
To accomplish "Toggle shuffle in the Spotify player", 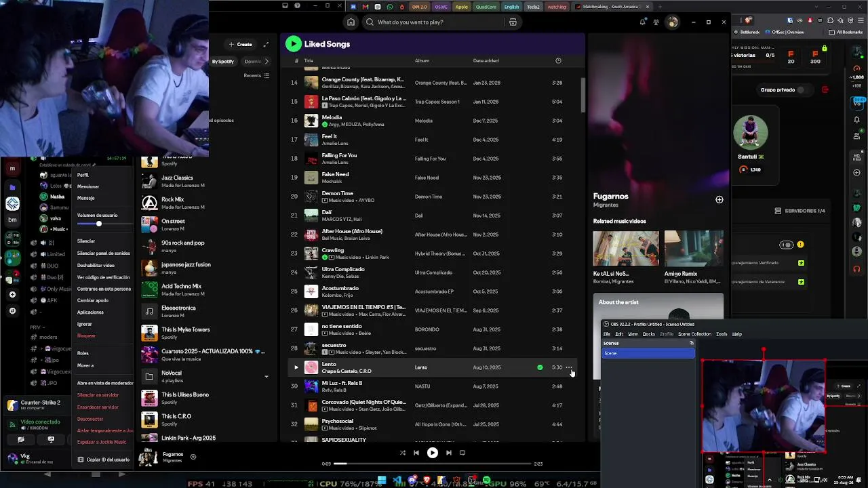I will pyautogui.click(x=403, y=453).
